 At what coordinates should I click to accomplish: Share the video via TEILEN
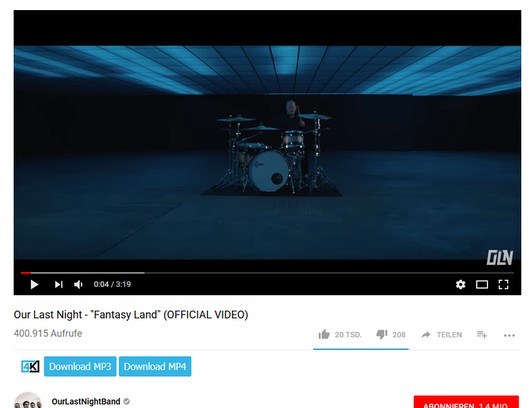click(x=441, y=335)
